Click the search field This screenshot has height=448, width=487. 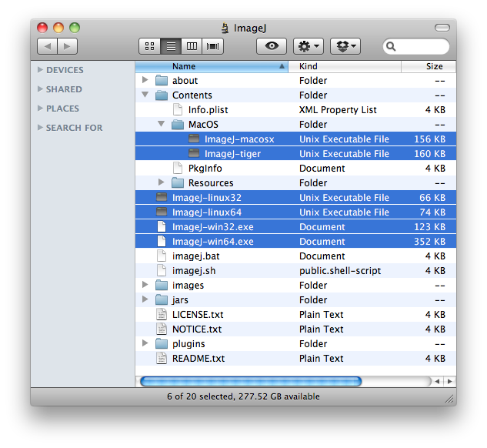tap(416, 46)
